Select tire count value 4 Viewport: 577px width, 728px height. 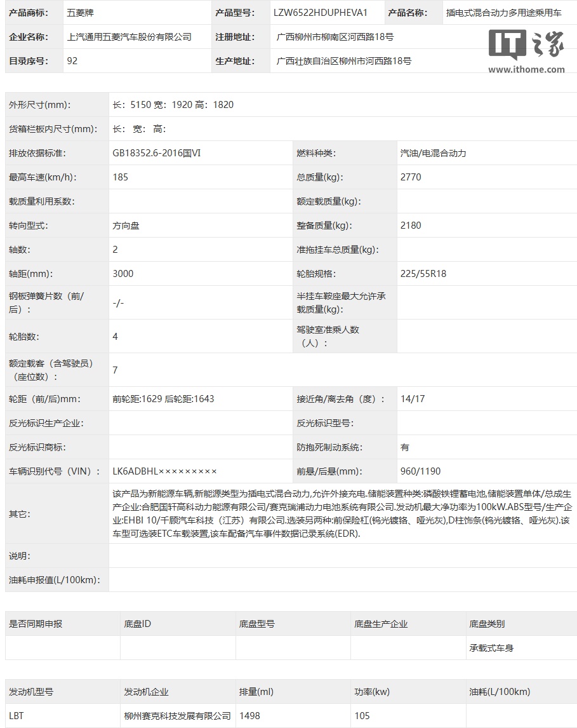(115, 336)
